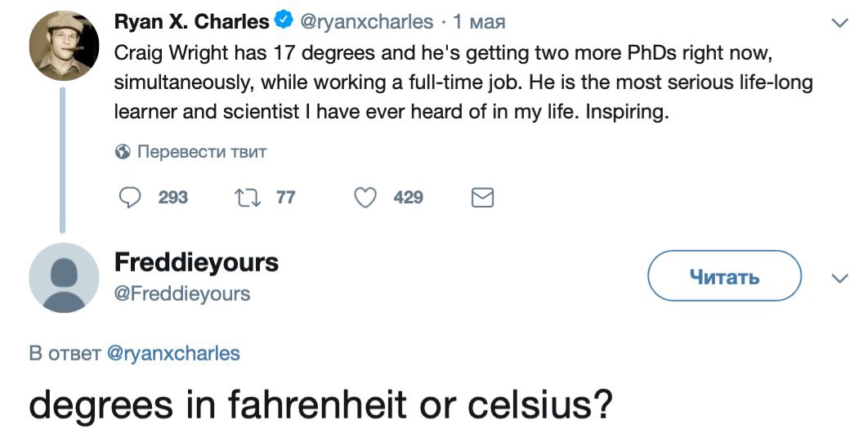Click the reply speech bubble icon
This screenshot has width=868, height=438.
[x=131, y=197]
